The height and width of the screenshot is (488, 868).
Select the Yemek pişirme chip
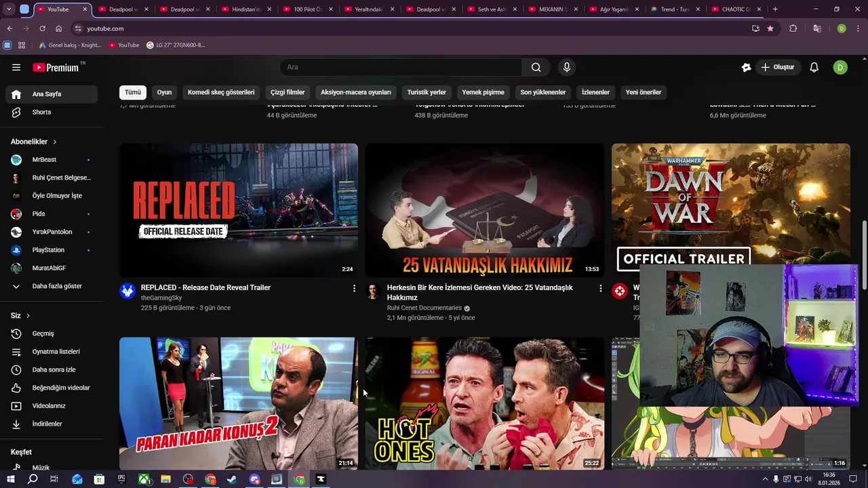pos(484,92)
